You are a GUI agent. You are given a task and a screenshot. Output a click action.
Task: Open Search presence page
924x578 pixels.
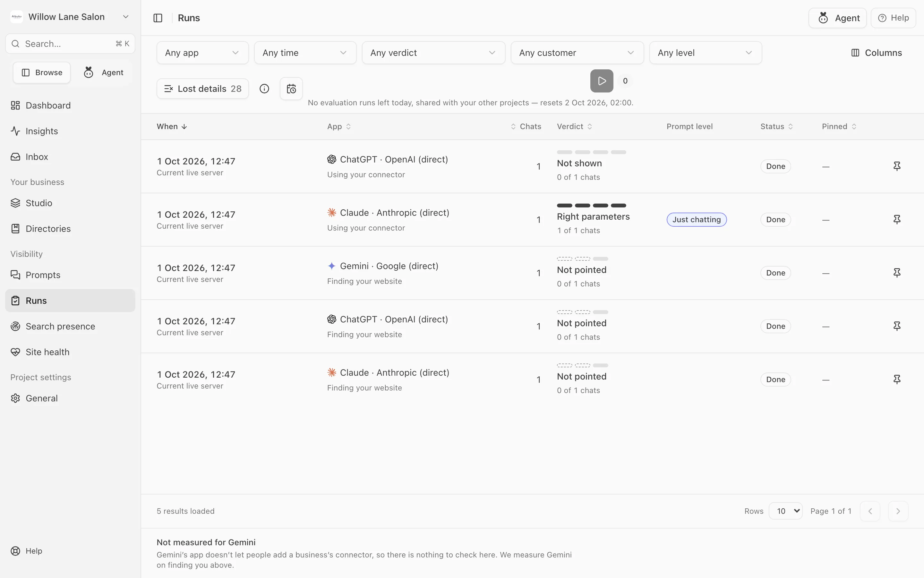click(70, 326)
